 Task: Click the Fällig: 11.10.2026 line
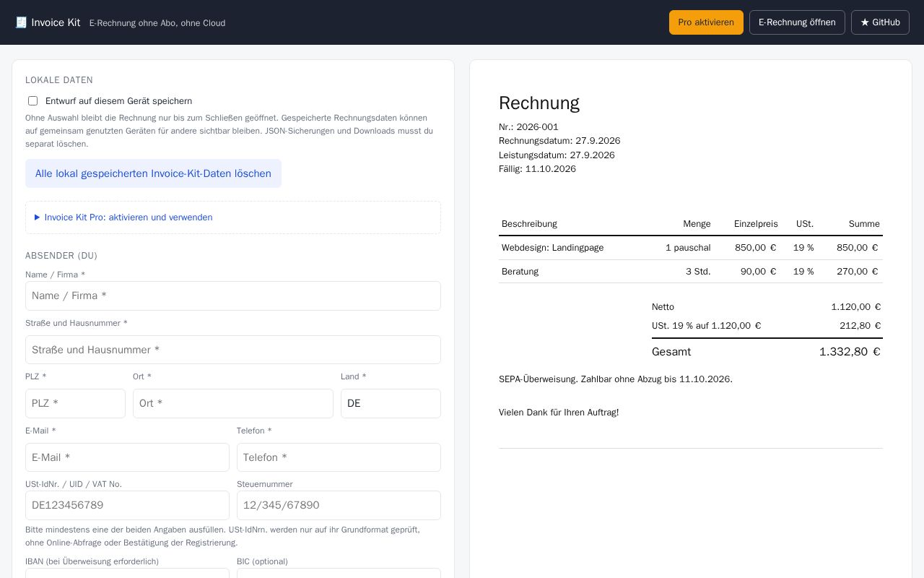pyautogui.click(x=537, y=169)
